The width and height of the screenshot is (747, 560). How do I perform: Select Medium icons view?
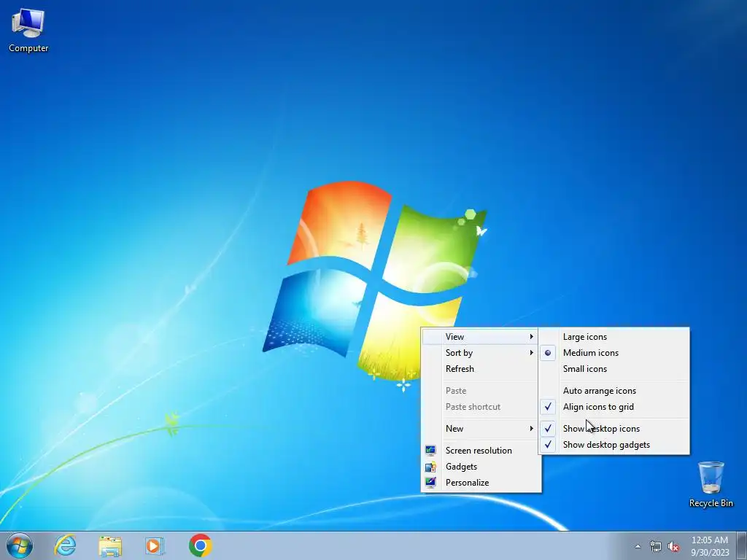click(x=614, y=353)
